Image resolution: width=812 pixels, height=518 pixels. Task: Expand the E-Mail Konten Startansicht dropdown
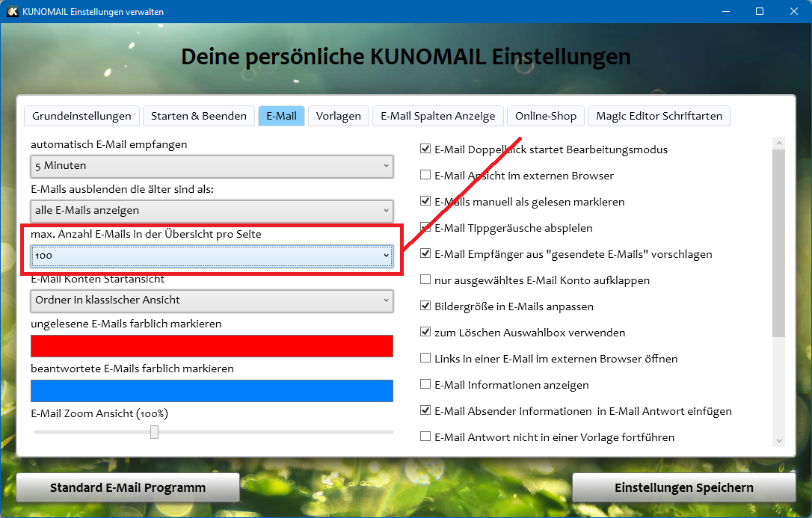212,300
